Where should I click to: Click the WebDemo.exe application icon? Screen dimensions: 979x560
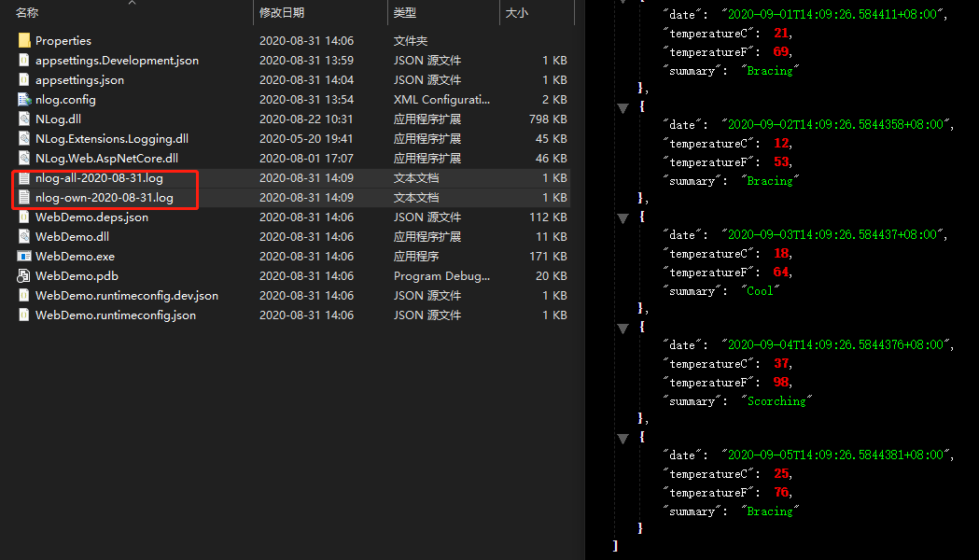[24, 256]
